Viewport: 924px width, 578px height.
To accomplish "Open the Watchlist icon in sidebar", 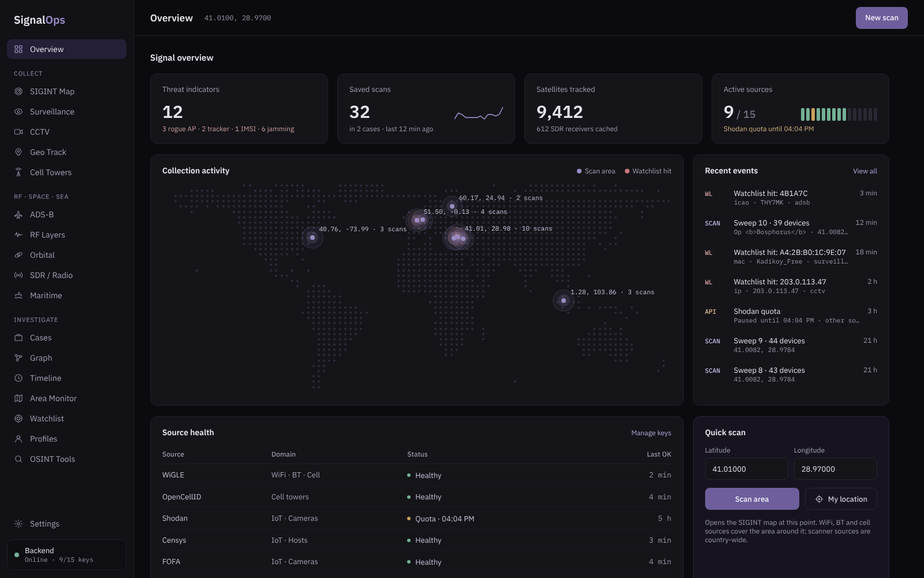I will coord(18,418).
